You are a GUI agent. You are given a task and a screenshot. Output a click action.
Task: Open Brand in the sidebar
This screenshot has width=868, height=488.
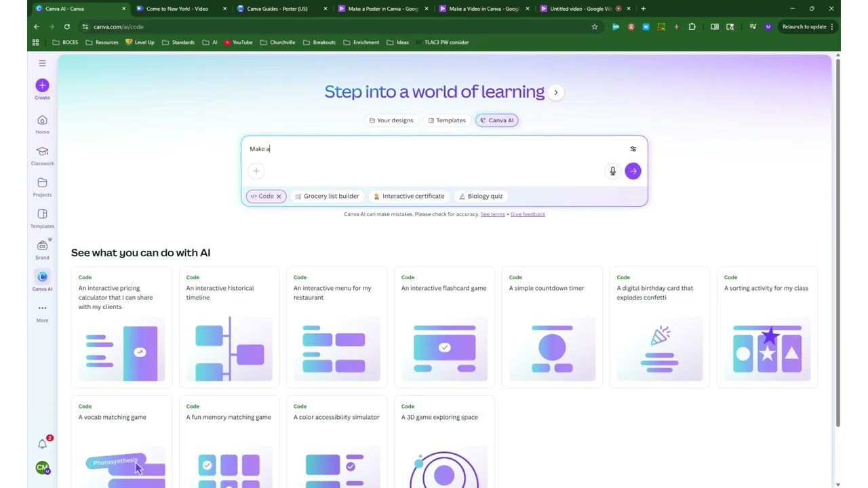42,250
